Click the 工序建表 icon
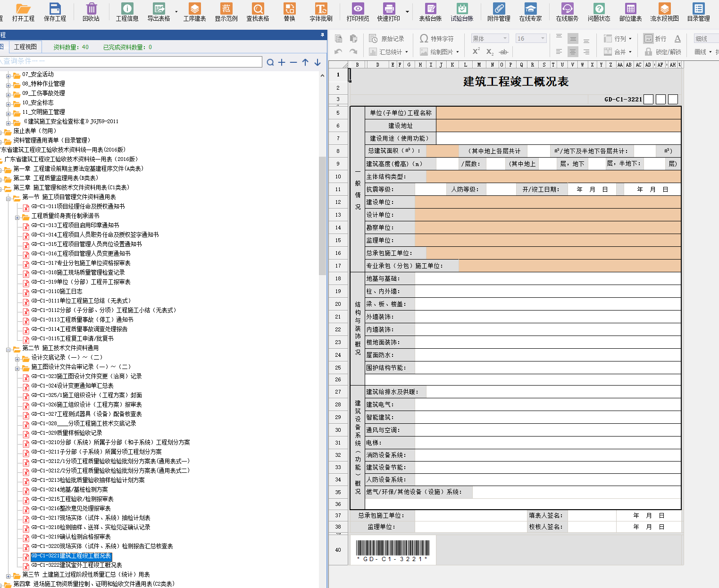The image size is (719, 588). [x=194, y=12]
